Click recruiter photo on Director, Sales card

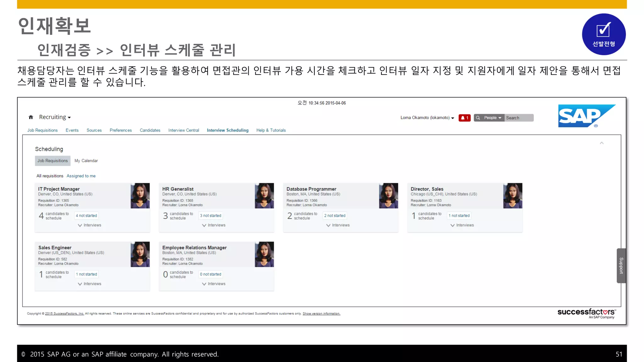click(x=513, y=196)
